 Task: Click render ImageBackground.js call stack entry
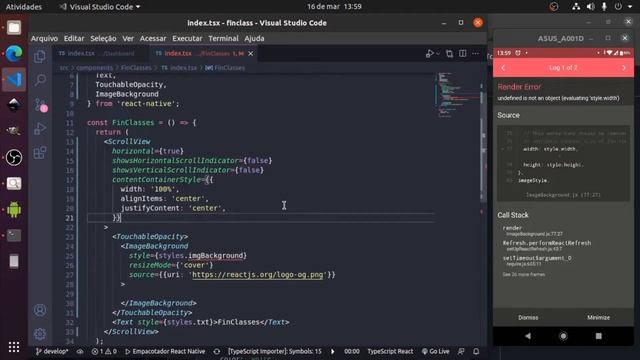click(x=533, y=231)
